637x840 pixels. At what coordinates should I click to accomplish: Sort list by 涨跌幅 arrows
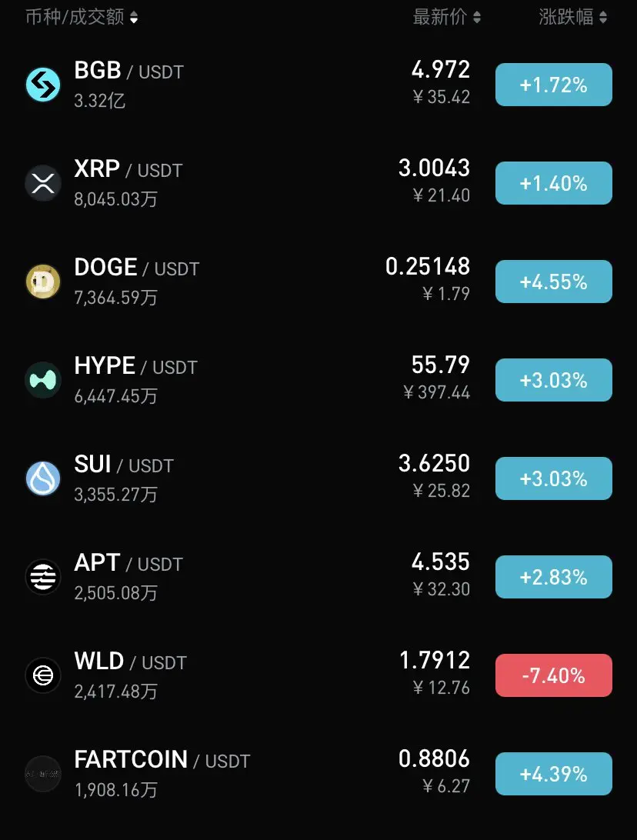tap(603, 18)
